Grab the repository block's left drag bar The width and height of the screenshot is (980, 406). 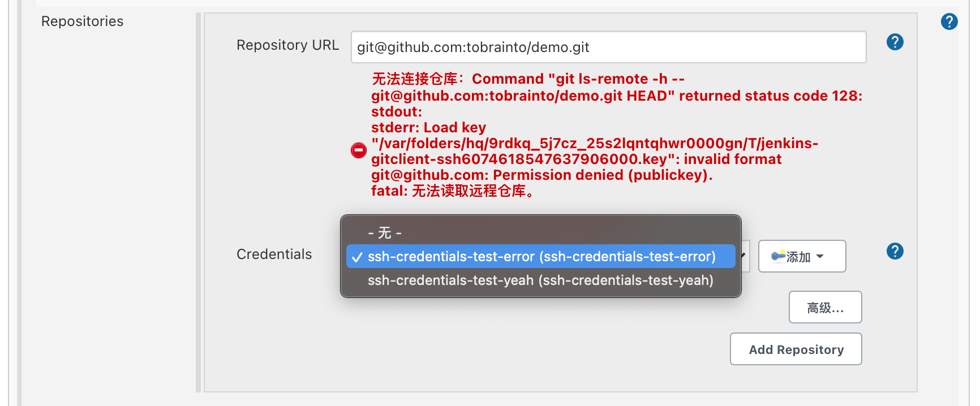[198, 202]
